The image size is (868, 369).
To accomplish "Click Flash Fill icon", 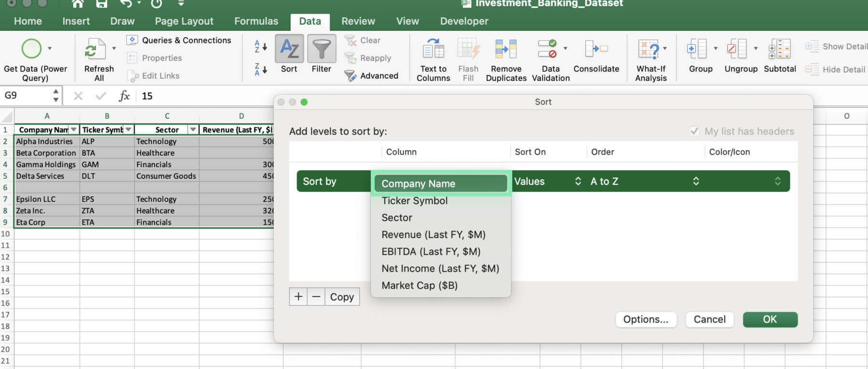I will point(468,49).
